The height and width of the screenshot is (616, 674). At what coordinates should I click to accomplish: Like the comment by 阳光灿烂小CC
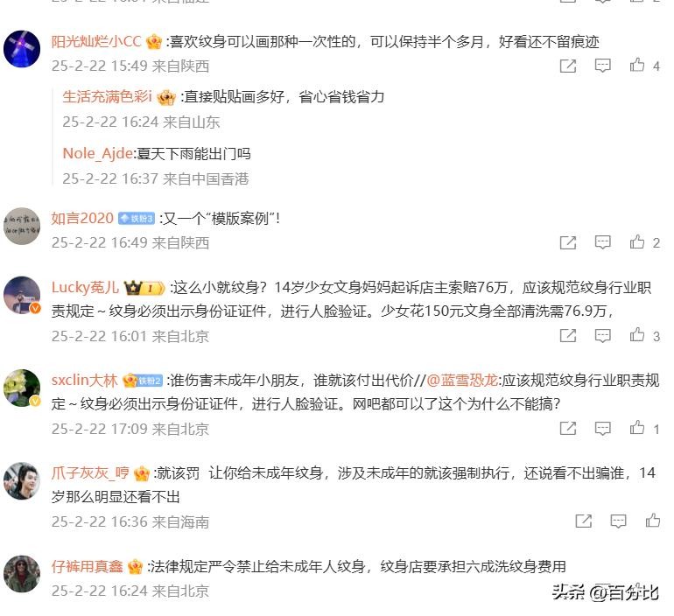coord(637,65)
